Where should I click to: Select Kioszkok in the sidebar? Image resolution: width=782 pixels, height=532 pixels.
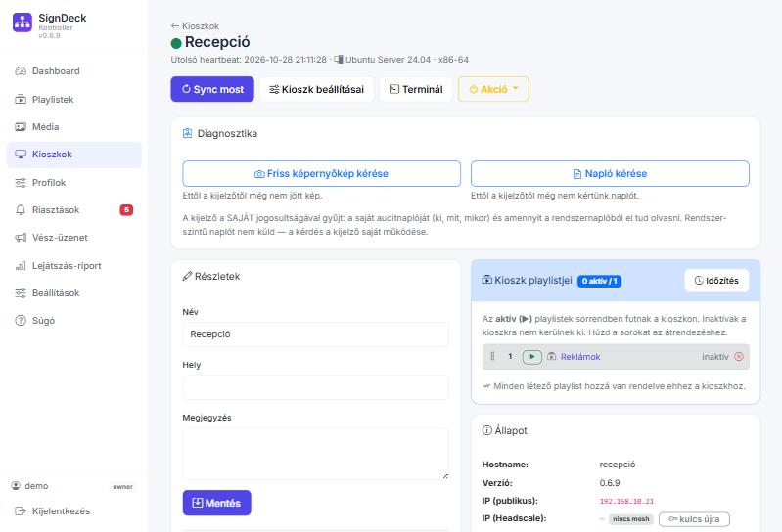73,155
